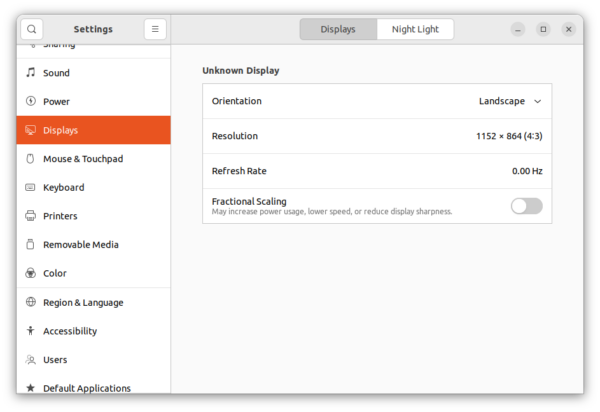Image resolution: width=600 pixels, height=412 pixels.
Task: Click the Sound speaker icon
Action: coord(31,73)
